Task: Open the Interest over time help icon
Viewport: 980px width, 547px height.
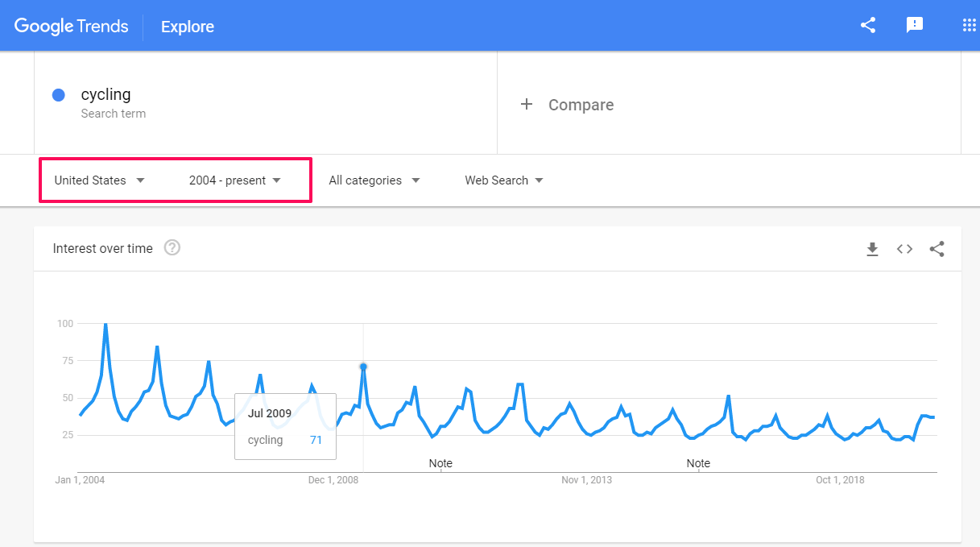Action: pyautogui.click(x=172, y=248)
